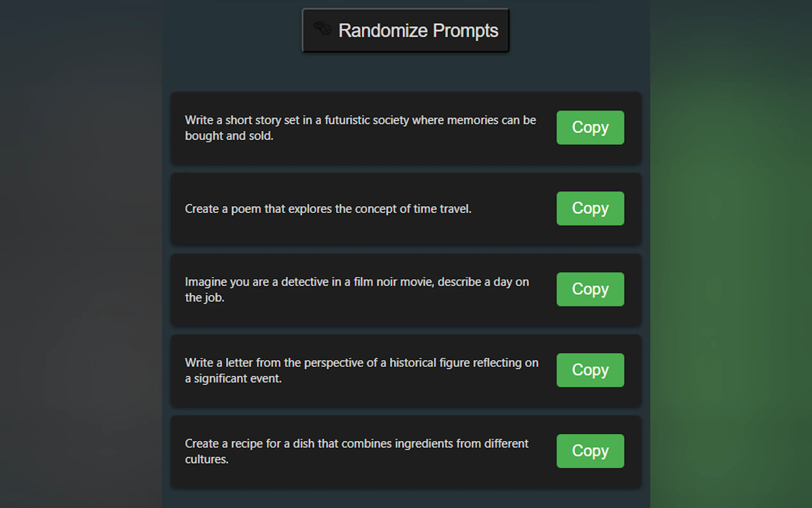Copy the historical figure letter prompt
The height and width of the screenshot is (508, 812).
tap(590, 370)
